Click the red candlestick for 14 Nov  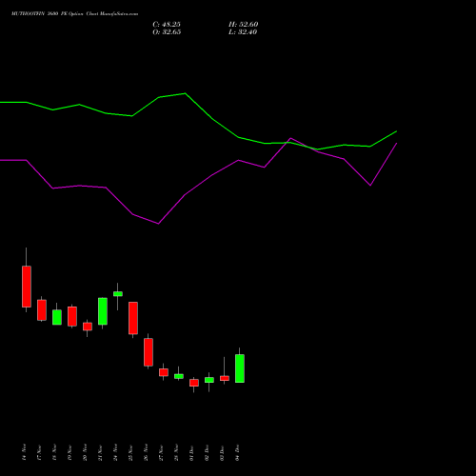point(27,287)
